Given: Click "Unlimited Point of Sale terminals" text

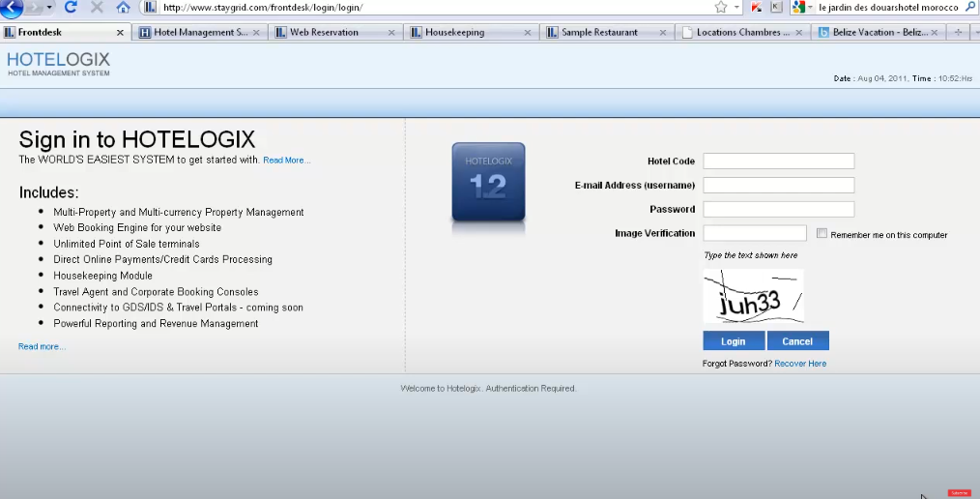Looking at the screenshot, I should (127, 244).
